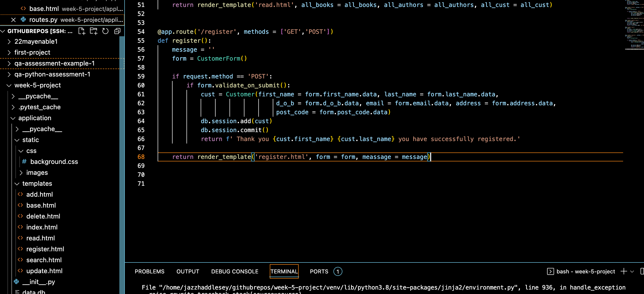Switch to the PROBLEMS panel tab
The width and height of the screenshot is (644, 294).
[149, 271]
